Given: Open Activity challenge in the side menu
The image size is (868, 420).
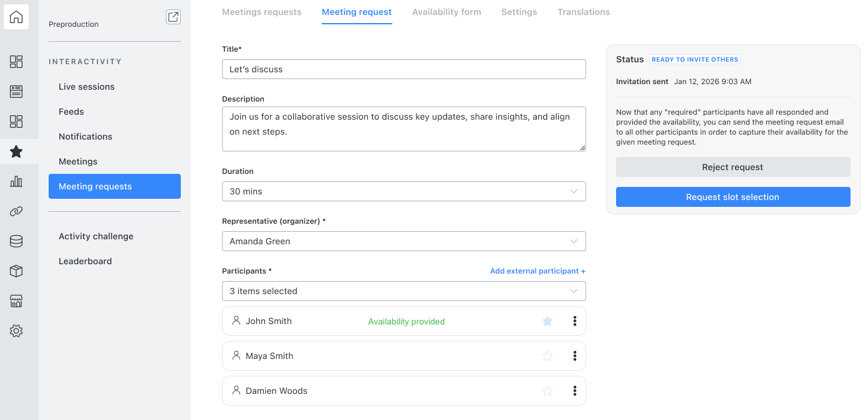Looking at the screenshot, I should (115, 236).
